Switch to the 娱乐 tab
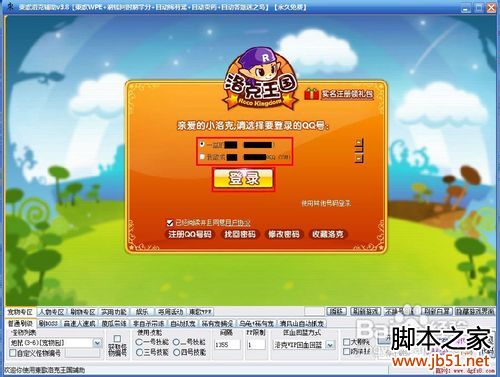The image size is (500, 377). [x=142, y=312]
